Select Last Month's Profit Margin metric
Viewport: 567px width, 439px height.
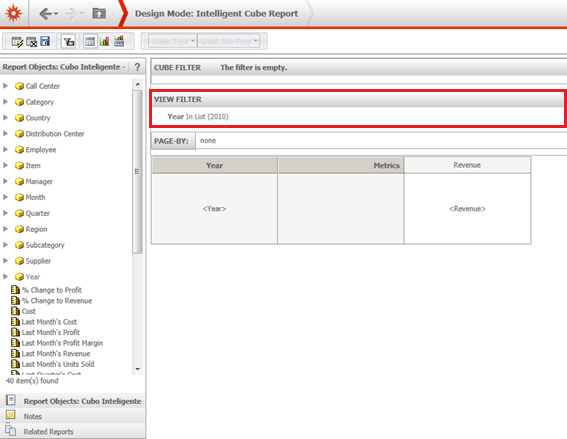pyautogui.click(x=62, y=343)
